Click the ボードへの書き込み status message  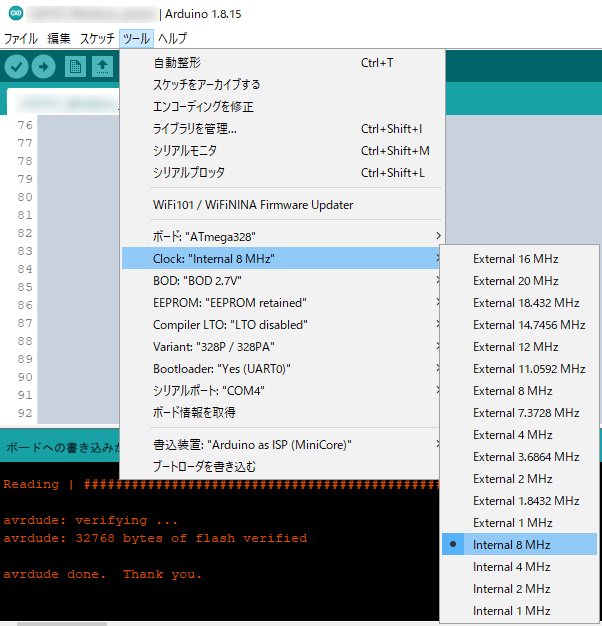click(x=63, y=448)
